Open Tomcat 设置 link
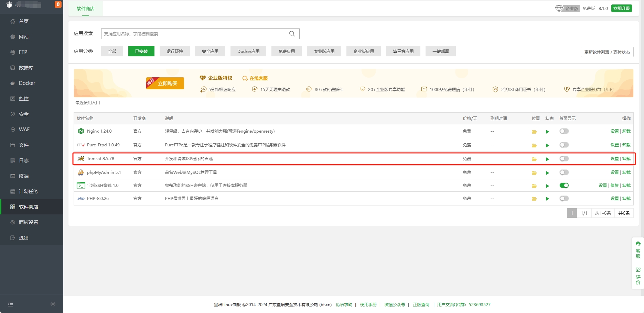This screenshot has height=313, width=644. coord(614,158)
